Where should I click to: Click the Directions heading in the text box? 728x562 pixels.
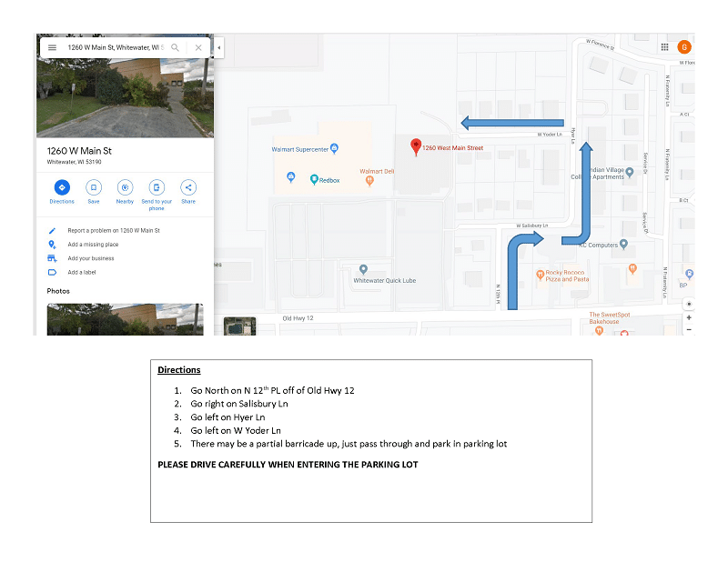179,370
